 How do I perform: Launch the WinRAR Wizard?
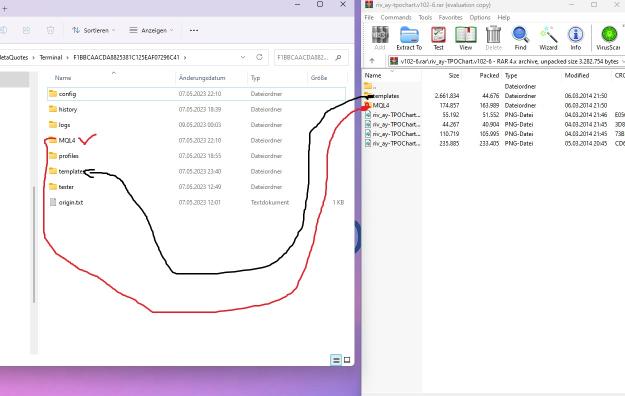548,38
